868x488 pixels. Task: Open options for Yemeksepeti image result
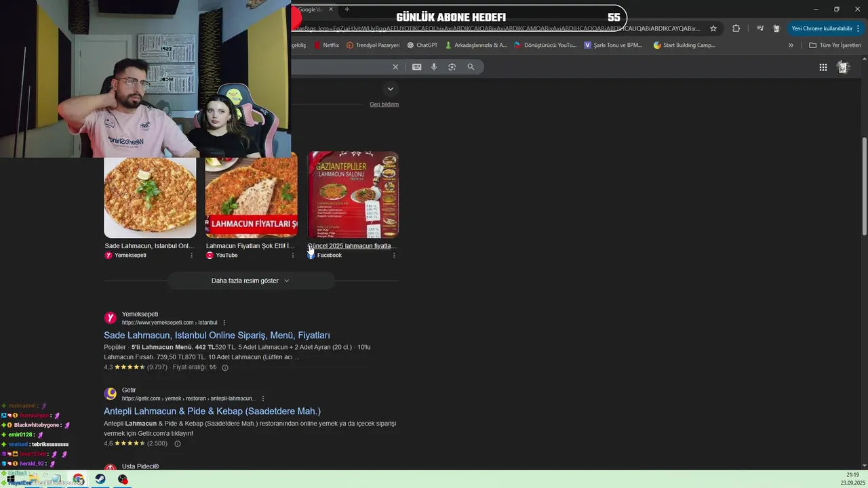click(191, 256)
